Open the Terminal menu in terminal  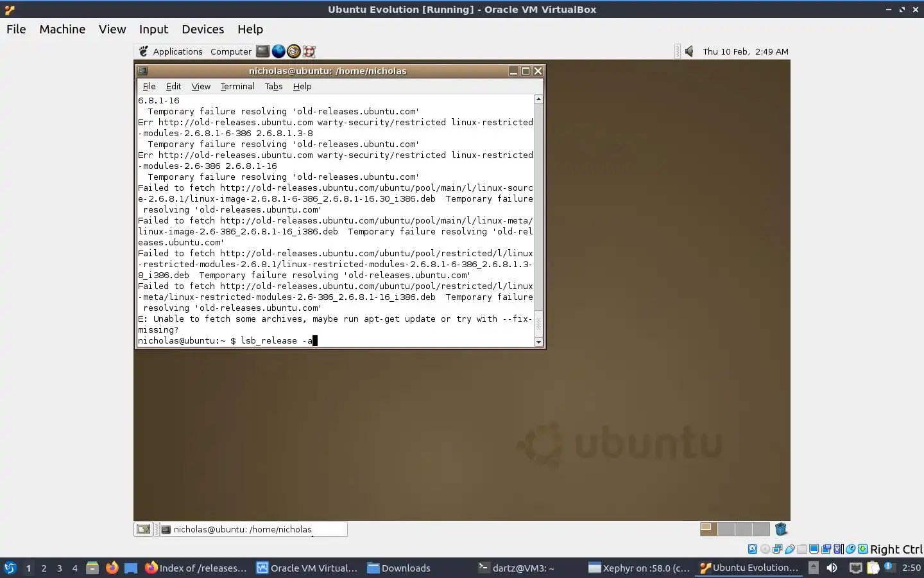(237, 86)
